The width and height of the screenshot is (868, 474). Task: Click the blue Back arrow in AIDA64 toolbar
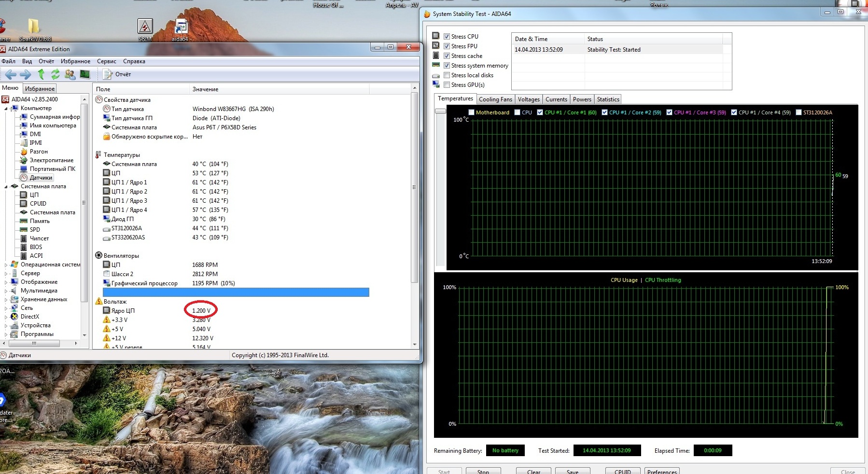point(11,74)
